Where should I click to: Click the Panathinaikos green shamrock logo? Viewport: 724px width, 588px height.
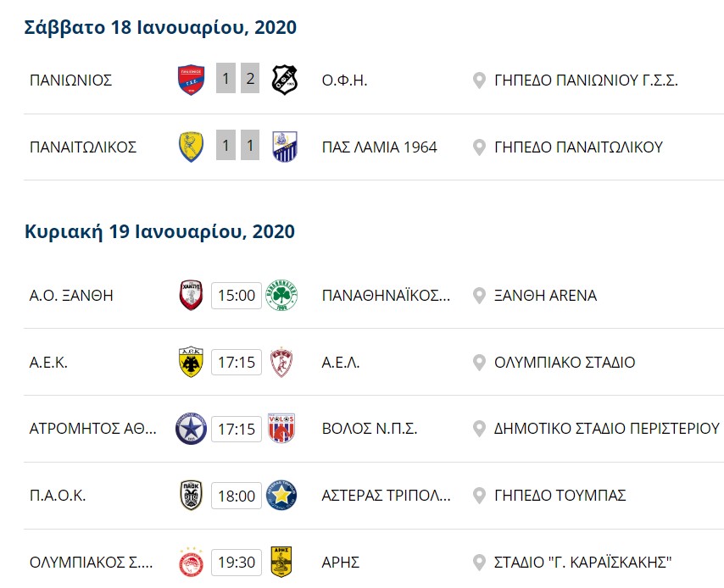coord(281,295)
